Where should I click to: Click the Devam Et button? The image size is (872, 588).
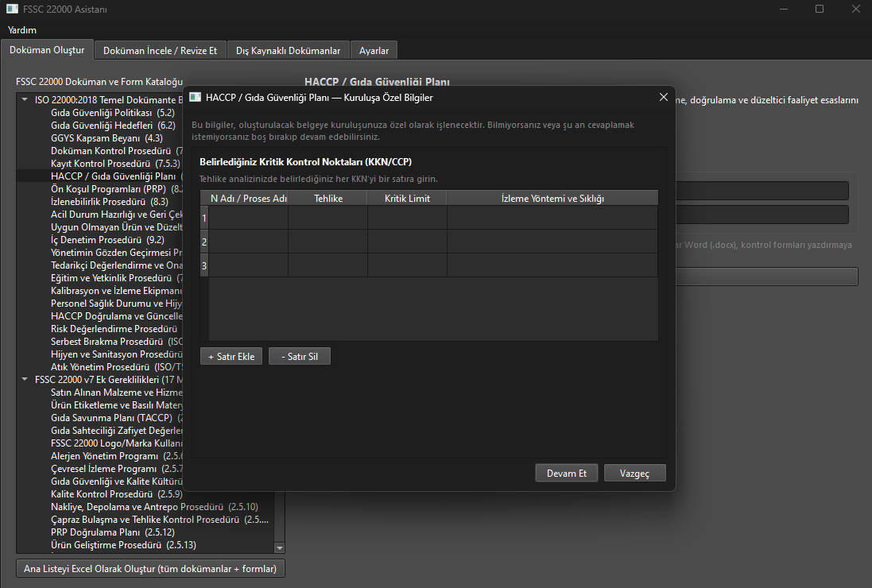click(566, 473)
